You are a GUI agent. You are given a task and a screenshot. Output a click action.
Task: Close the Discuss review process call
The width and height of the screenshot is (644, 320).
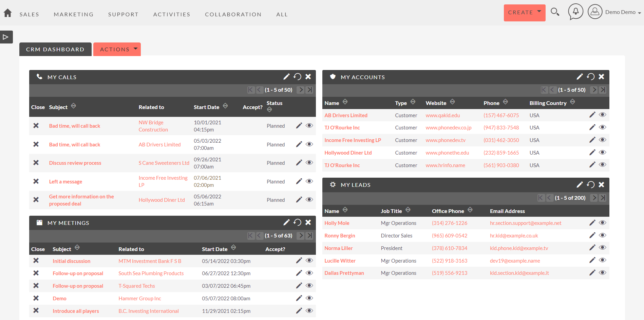pos(36,163)
